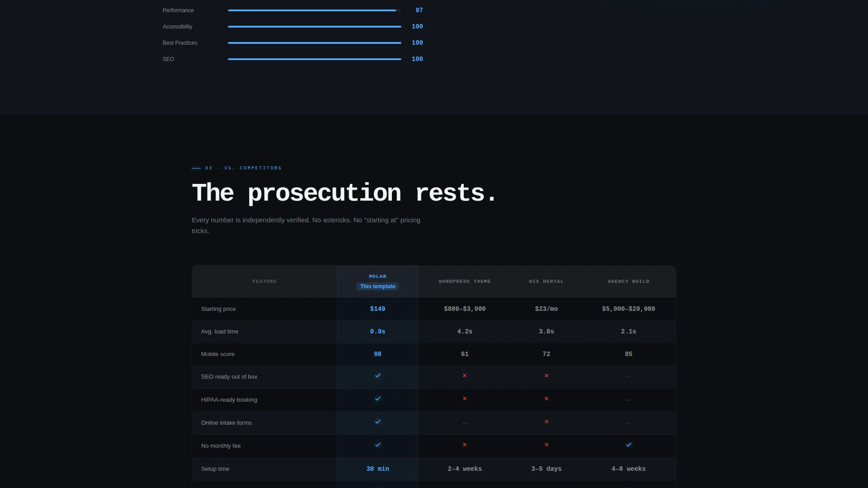Click the 03 vs. Competitors section label
The width and height of the screenshot is (868, 488).
(x=243, y=168)
